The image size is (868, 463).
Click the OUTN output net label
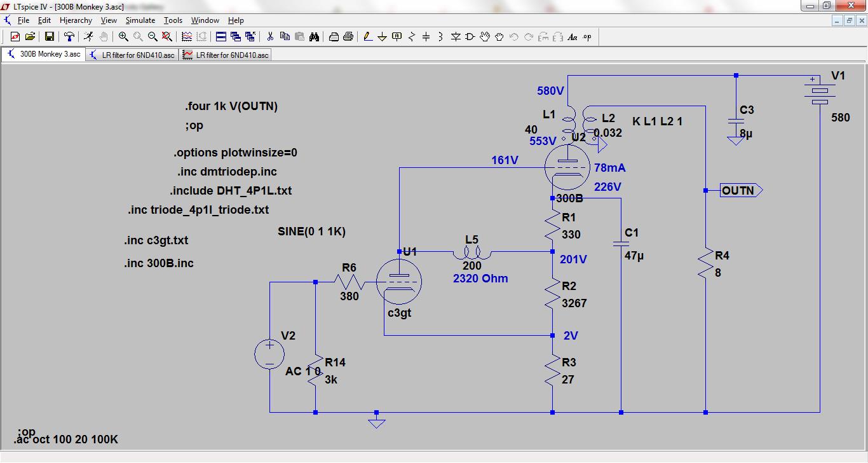[x=741, y=190]
